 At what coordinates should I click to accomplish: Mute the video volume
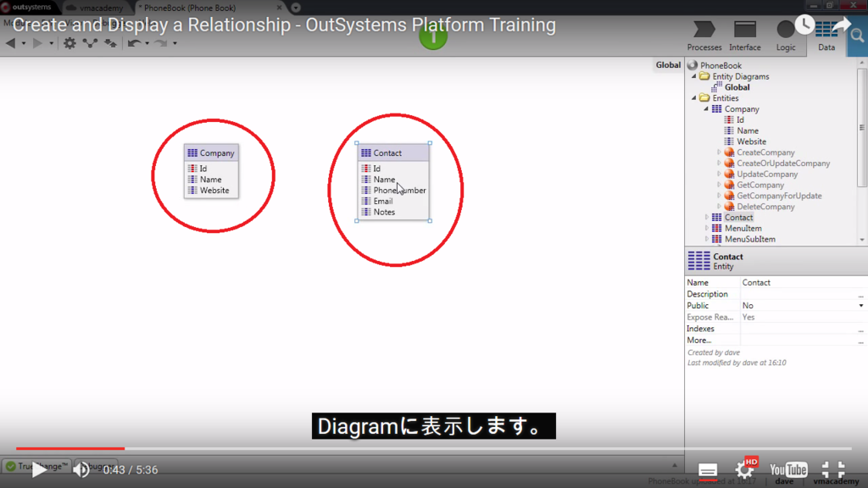point(81,469)
